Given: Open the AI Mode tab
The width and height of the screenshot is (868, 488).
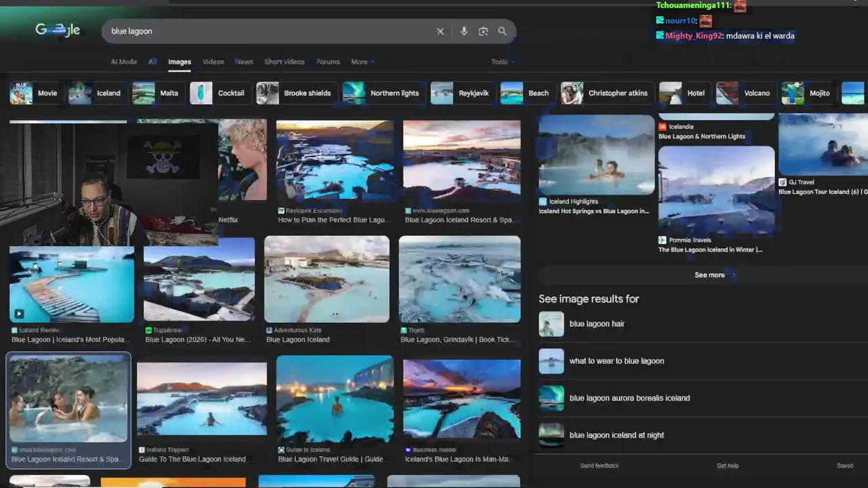Looking at the screenshot, I should (124, 62).
